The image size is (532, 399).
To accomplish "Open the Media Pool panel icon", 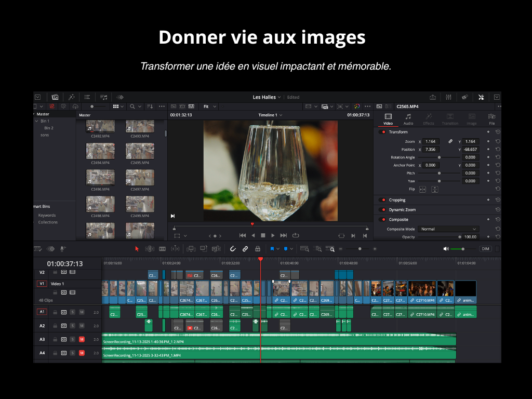I will click(x=55, y=97).
